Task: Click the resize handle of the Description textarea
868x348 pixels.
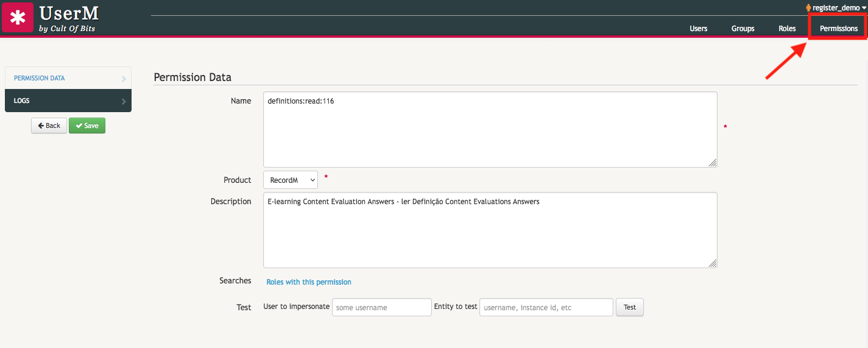Action: [713, 263]
